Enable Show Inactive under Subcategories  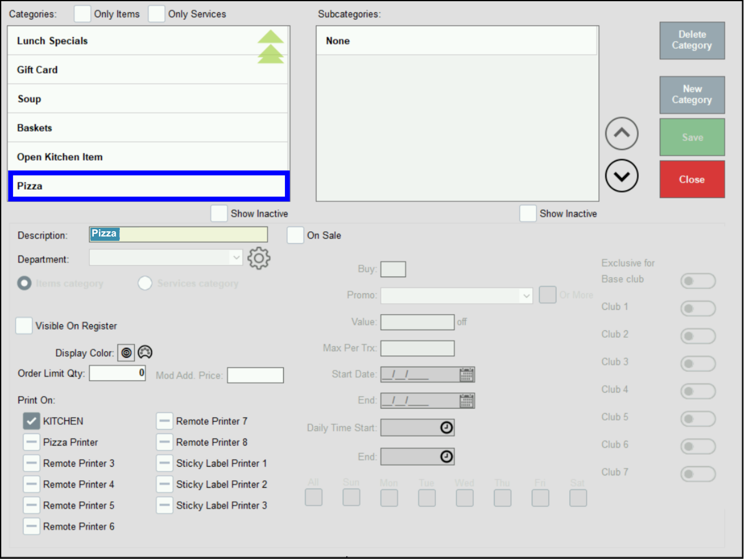coord(528,213)
